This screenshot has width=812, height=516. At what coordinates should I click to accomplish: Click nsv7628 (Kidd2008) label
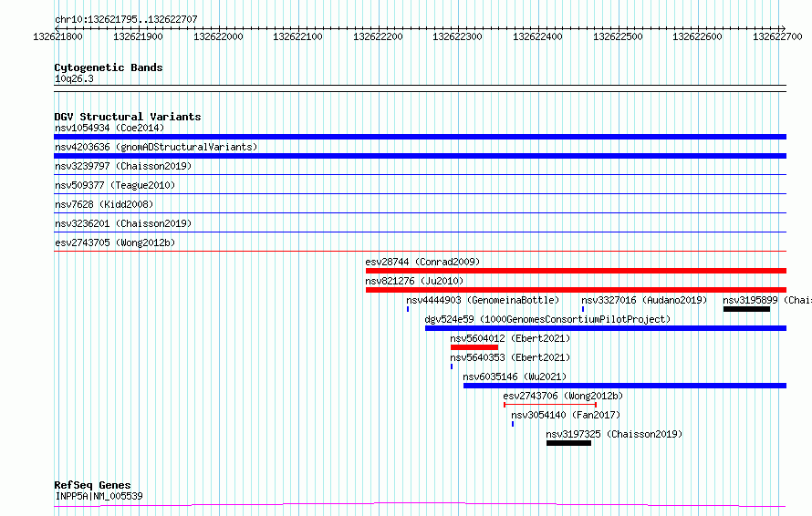click(x=104, y=204)
